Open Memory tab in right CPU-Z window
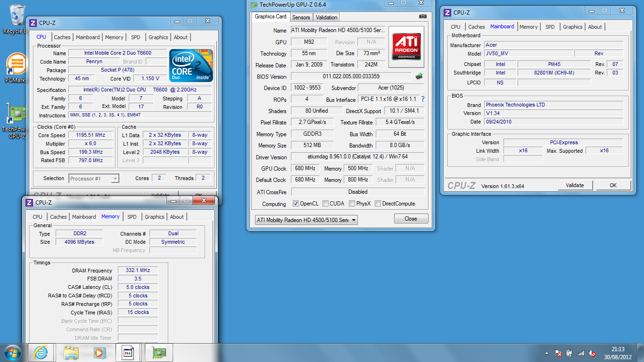The width and height of the screenshot is (644, 362). tap(528, 27)
